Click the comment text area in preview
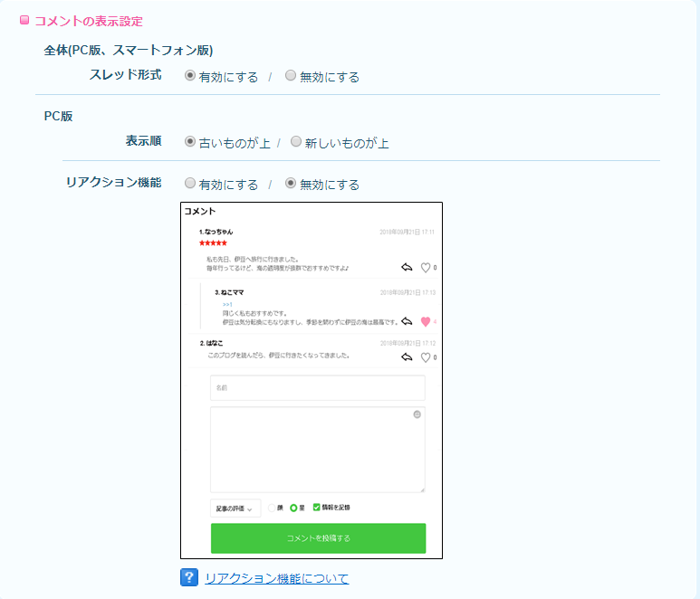Screen dimensions: 700x599 click(x=318, y=450)
